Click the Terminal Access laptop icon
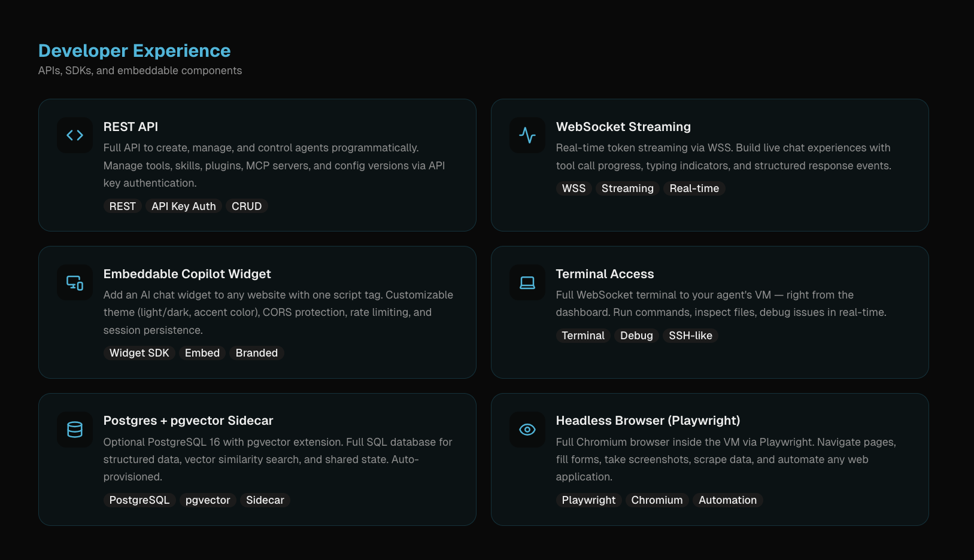This screenshot has height=560, width=974. [x=527, y=282]
